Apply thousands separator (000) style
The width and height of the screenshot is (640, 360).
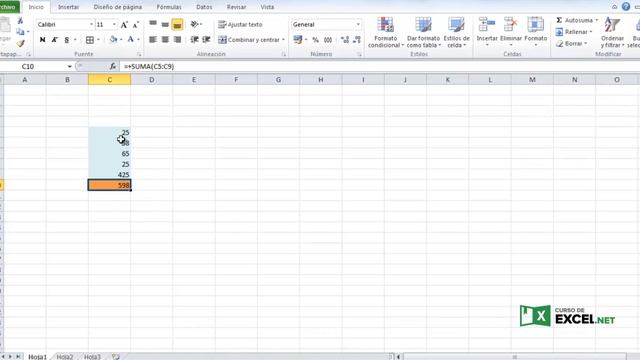tap(327, 40)
